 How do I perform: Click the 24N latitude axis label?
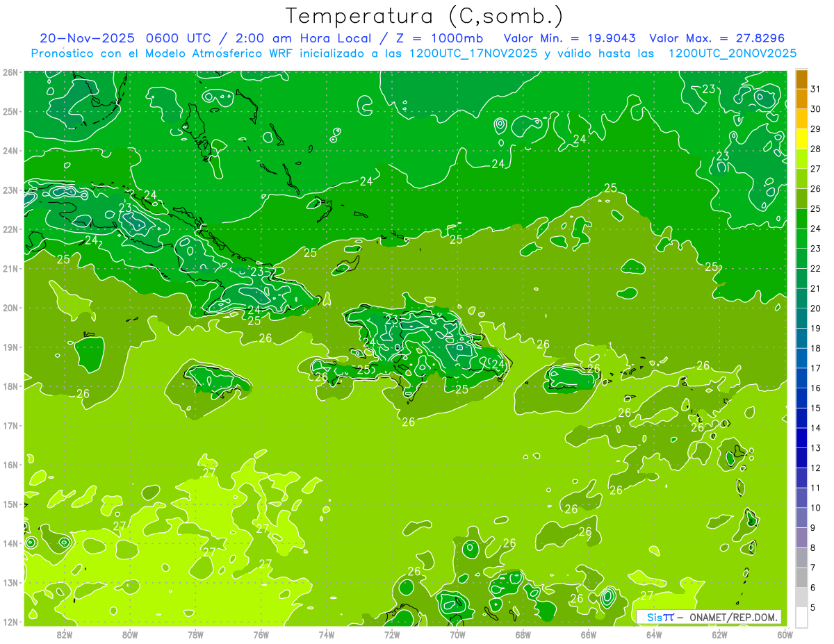coord(10,151)
